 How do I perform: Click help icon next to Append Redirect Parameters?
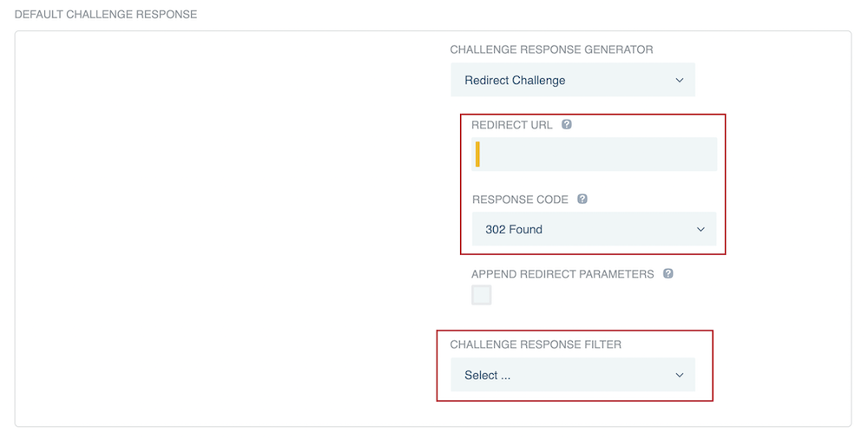click(x=668, y=274)
